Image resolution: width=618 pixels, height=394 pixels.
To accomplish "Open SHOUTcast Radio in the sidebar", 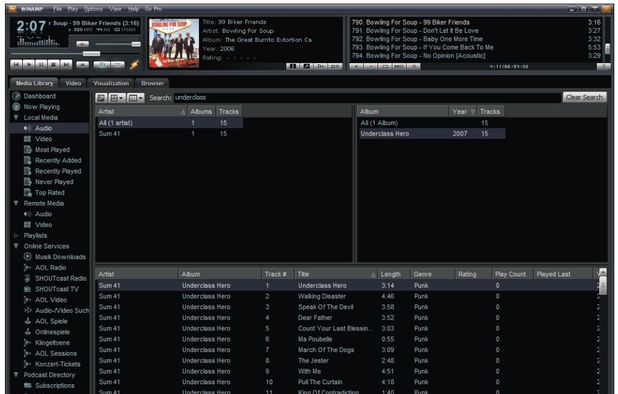I will pyautogui.click(x=60, y=278).
